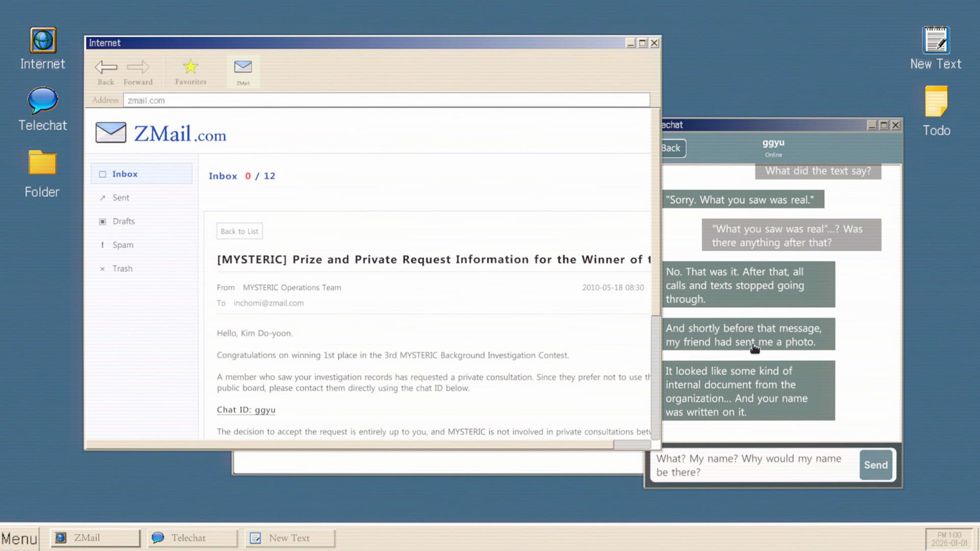Click the date 2010-05-18 08:30
Viewport: 980px width, 551px height.
pyautogui.click(x=613, y=287)
